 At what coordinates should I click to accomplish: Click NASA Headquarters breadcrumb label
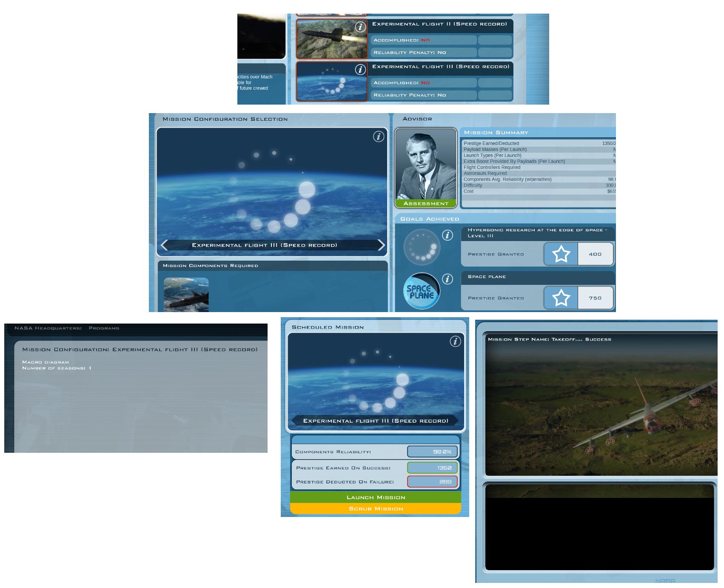[48, 328]
